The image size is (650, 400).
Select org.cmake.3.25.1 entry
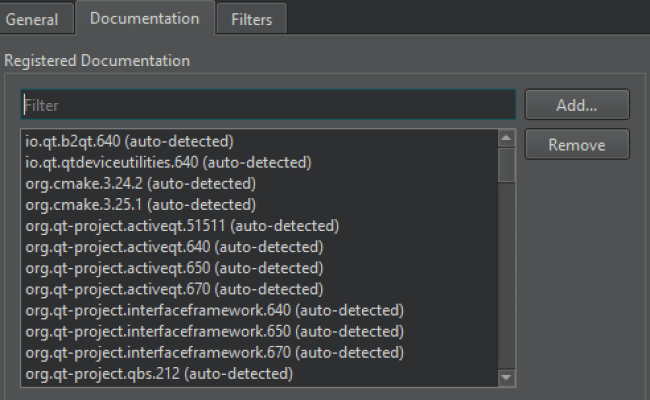260,205
